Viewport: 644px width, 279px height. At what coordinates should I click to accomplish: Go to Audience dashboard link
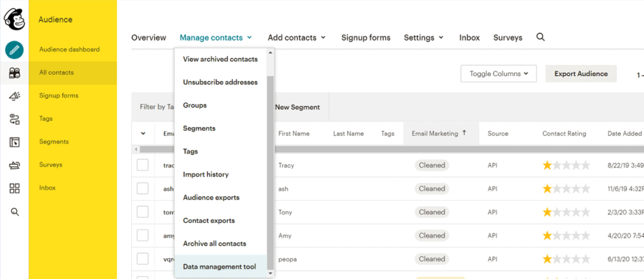pos(69,49)
